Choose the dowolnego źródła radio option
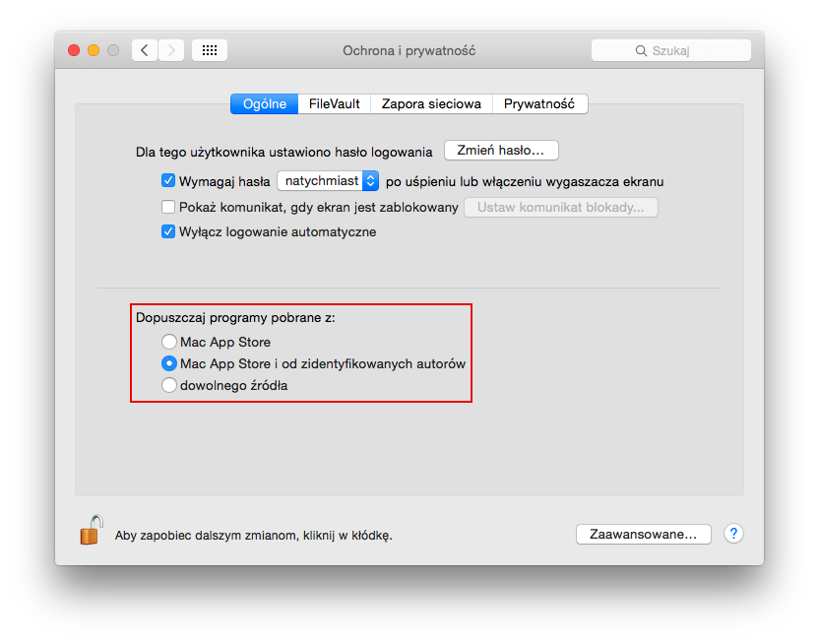The width and height of the screenshot is (819, 644). click(168, 385)
